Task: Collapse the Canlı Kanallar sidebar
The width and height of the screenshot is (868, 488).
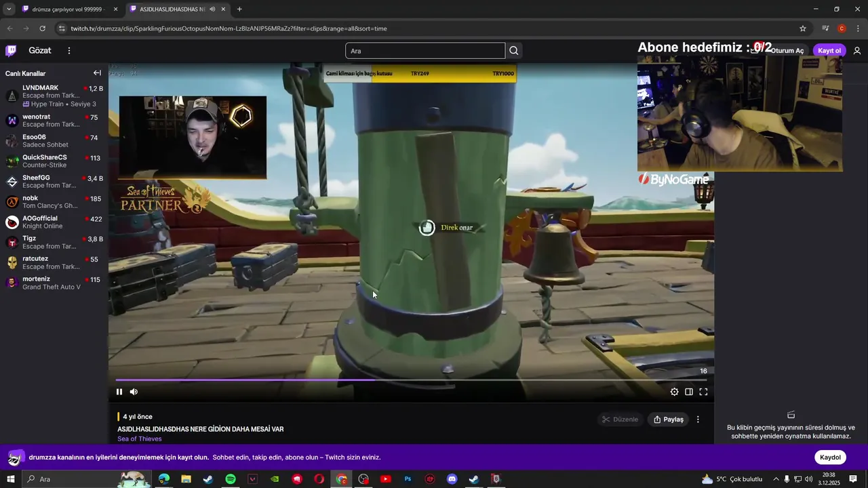Action: [x=97, y=73]
